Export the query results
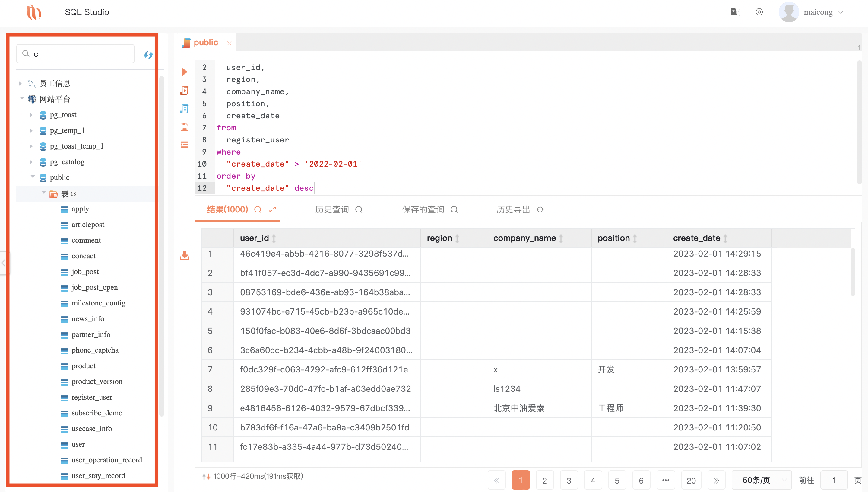The image size is (868, 492). point(184,256)
